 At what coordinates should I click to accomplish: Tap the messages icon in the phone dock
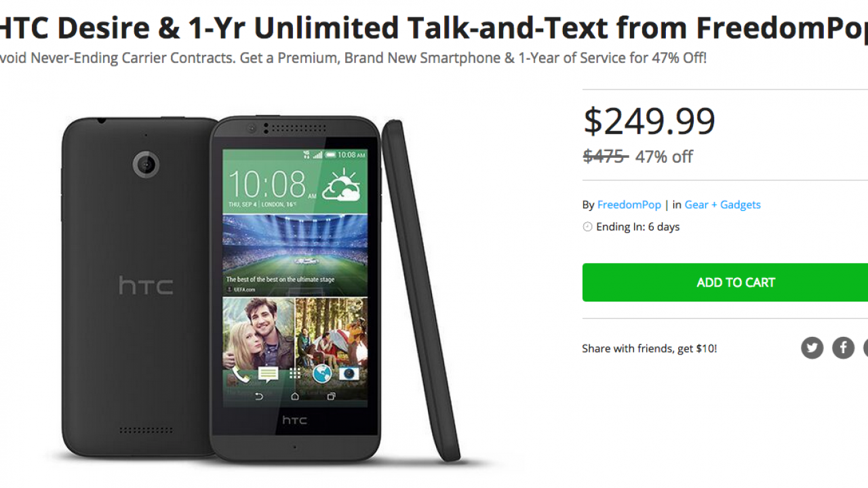click(x=268, y=374)
